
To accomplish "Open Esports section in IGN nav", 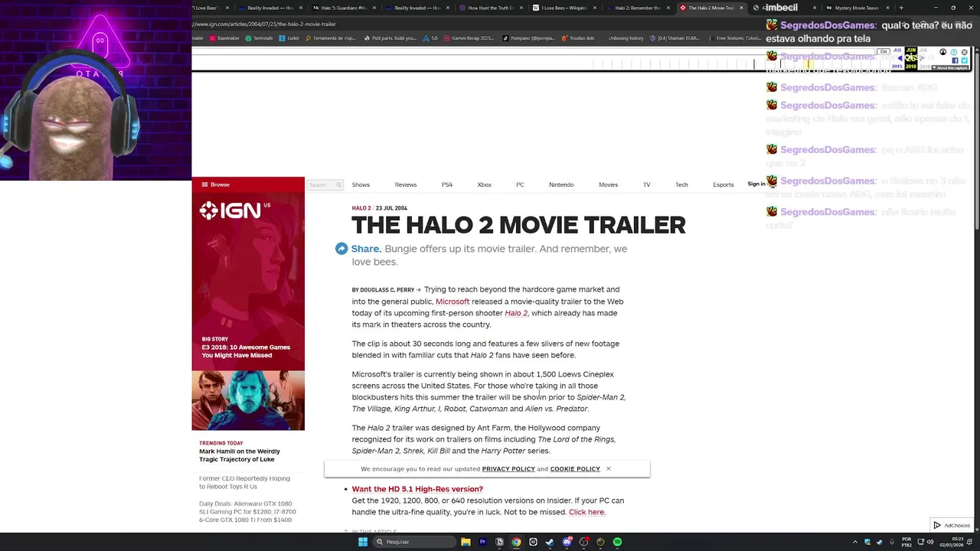I will coord(724,184).
